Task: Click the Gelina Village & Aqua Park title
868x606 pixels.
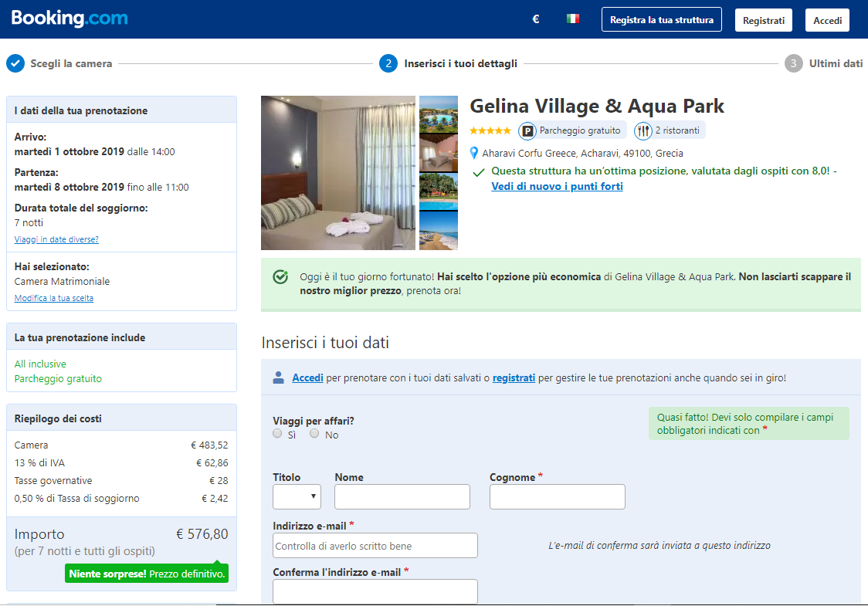Action: 597,106
